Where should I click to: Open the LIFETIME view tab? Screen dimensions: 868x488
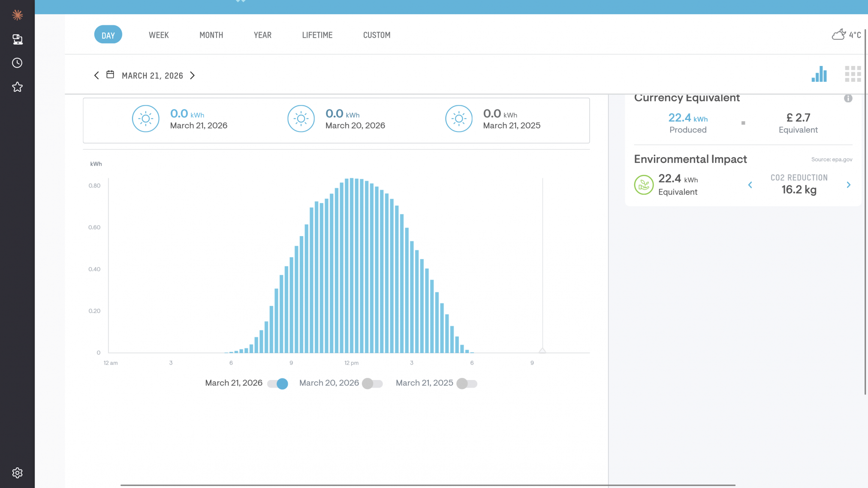317,35
